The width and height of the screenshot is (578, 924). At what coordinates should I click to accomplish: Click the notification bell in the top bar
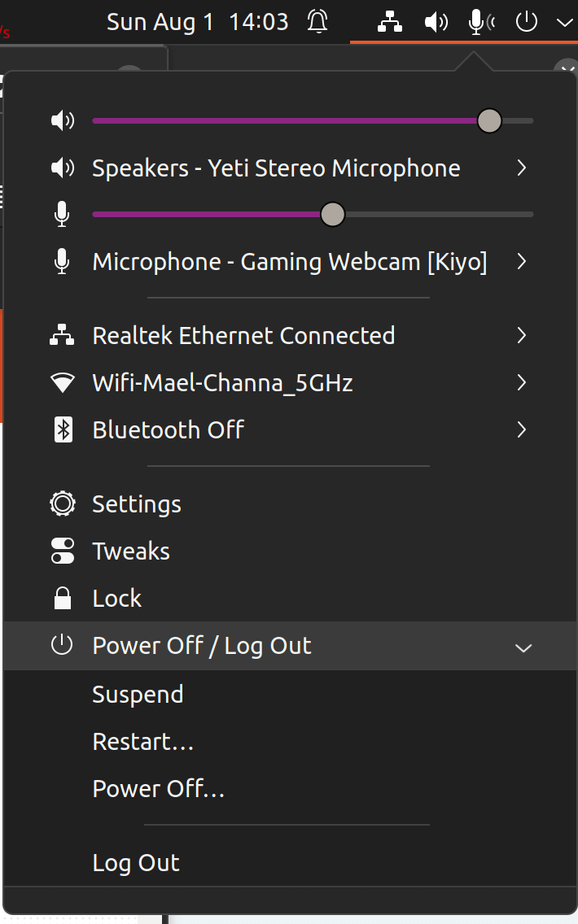pyautogui.click(x=317, y=22)
